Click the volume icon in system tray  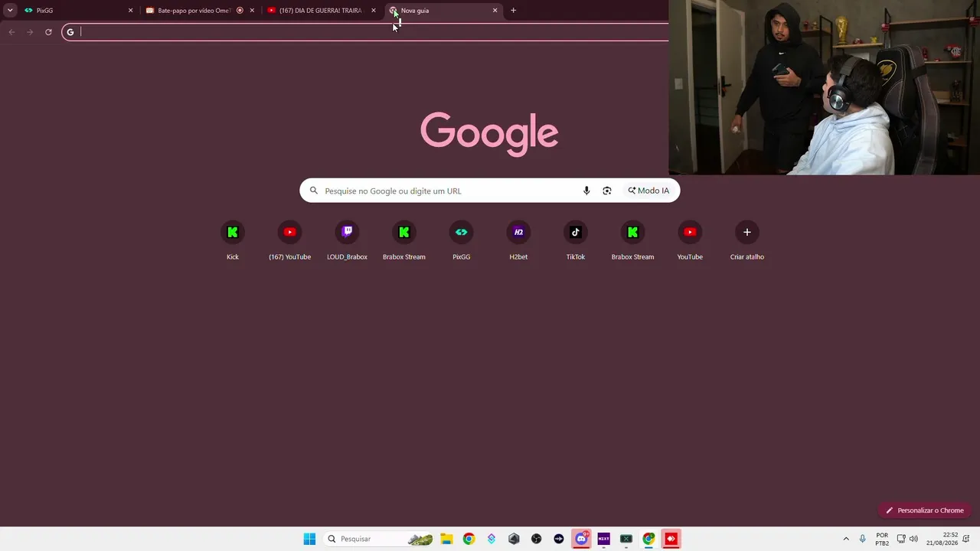tap(913, 539)
